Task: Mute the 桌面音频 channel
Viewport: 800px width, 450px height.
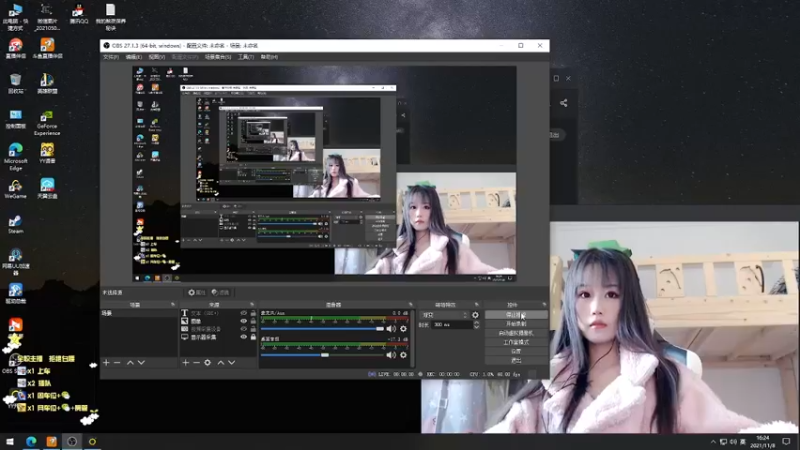Action: click(391, 355)
